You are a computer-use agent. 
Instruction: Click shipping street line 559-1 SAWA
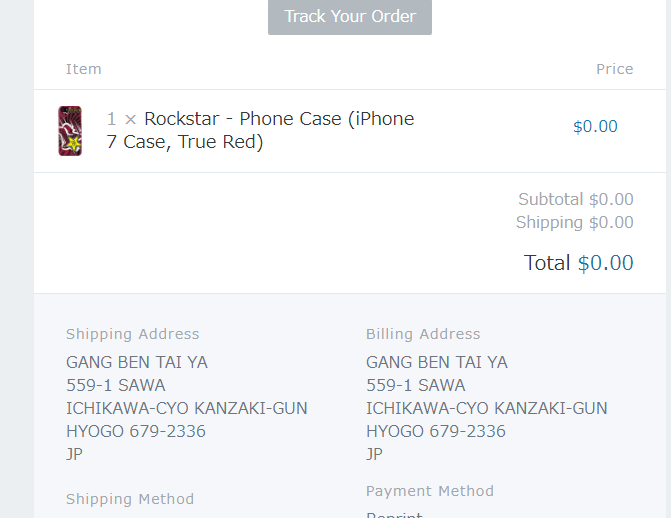(x=116, y=385)
